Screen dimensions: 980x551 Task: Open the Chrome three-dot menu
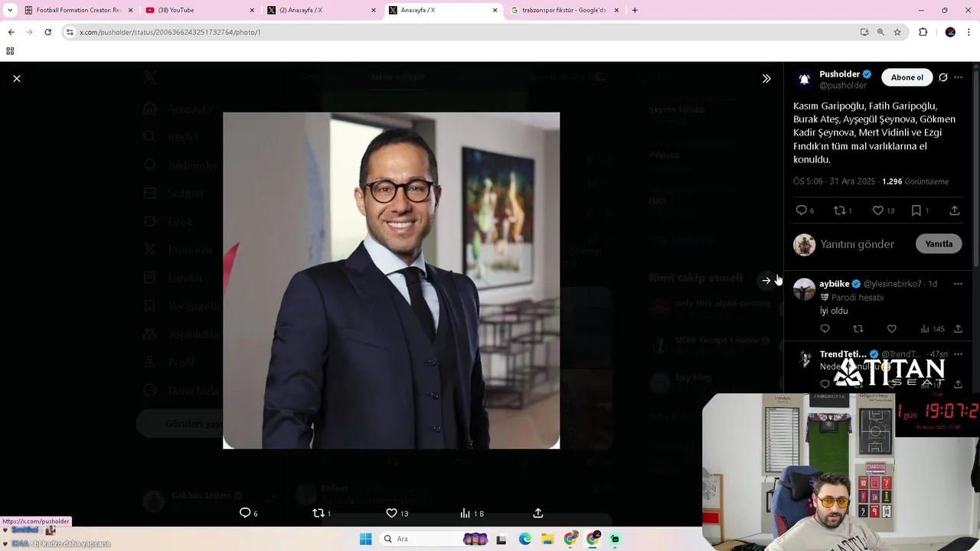(969, 32)
